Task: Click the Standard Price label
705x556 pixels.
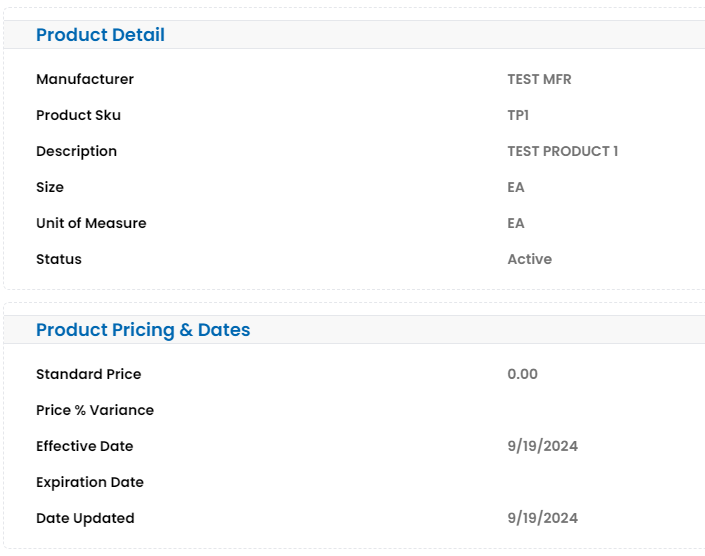Action: point(88,374)
